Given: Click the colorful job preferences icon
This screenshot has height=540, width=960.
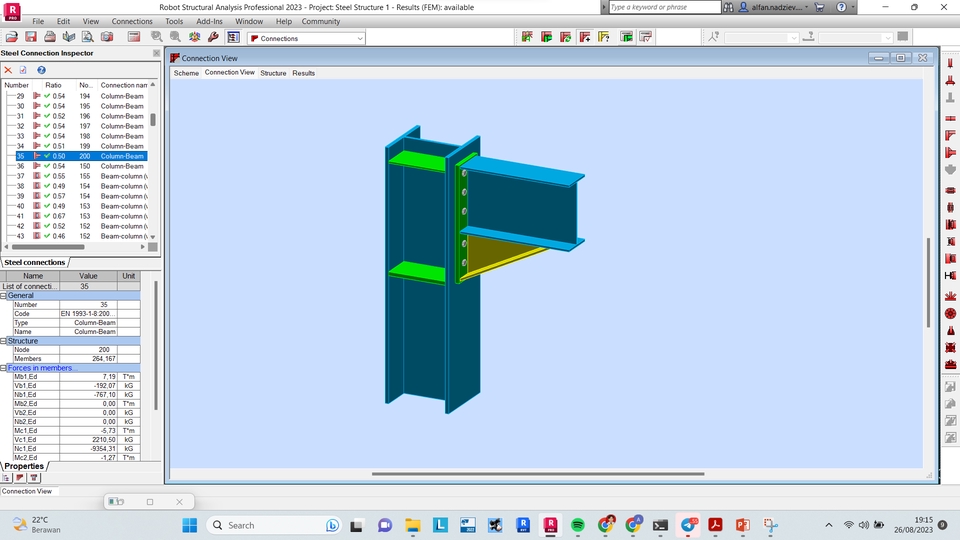Looking at the screenshot, I should pos(194,37).
